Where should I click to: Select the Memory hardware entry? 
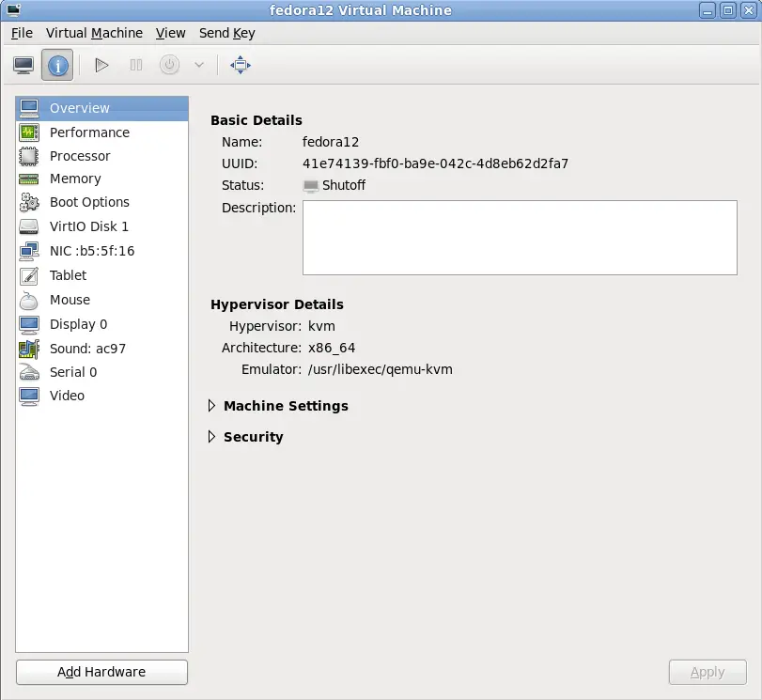[75, 179]
